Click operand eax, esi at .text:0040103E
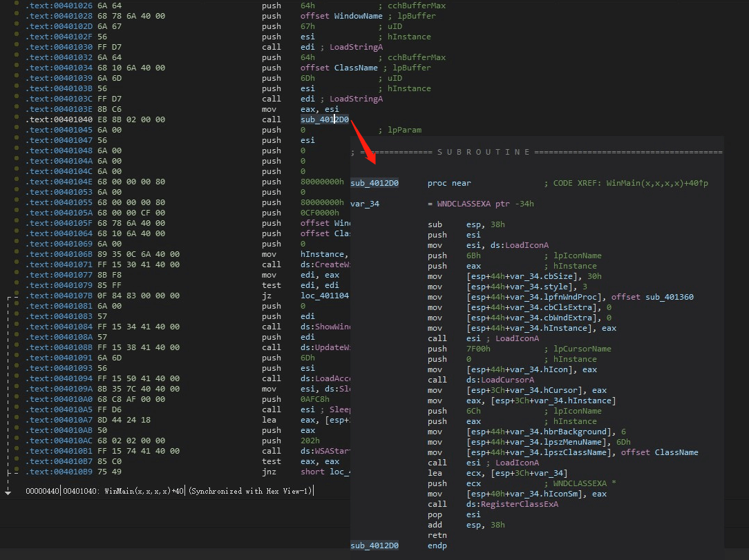 tap(319, 109)
